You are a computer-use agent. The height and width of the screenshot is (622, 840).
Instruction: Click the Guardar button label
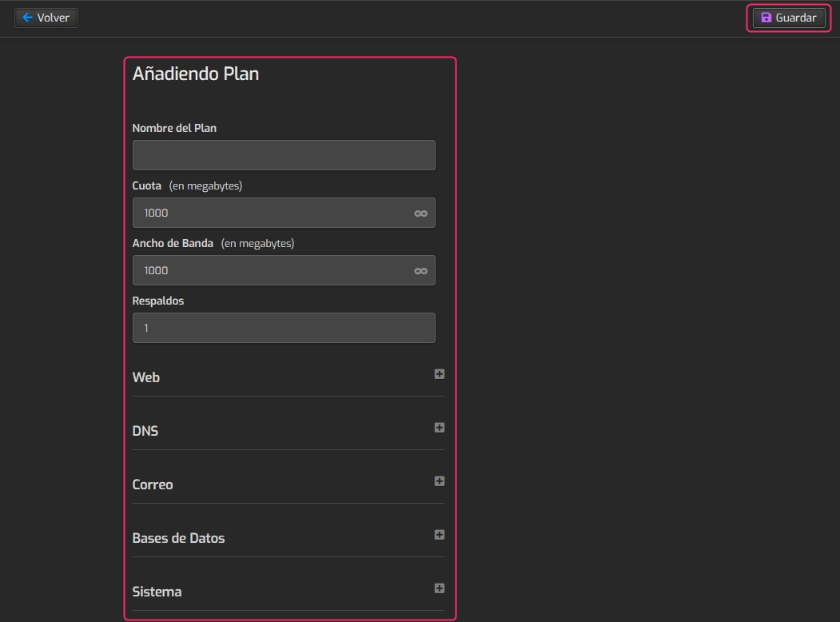click(795, 18)
